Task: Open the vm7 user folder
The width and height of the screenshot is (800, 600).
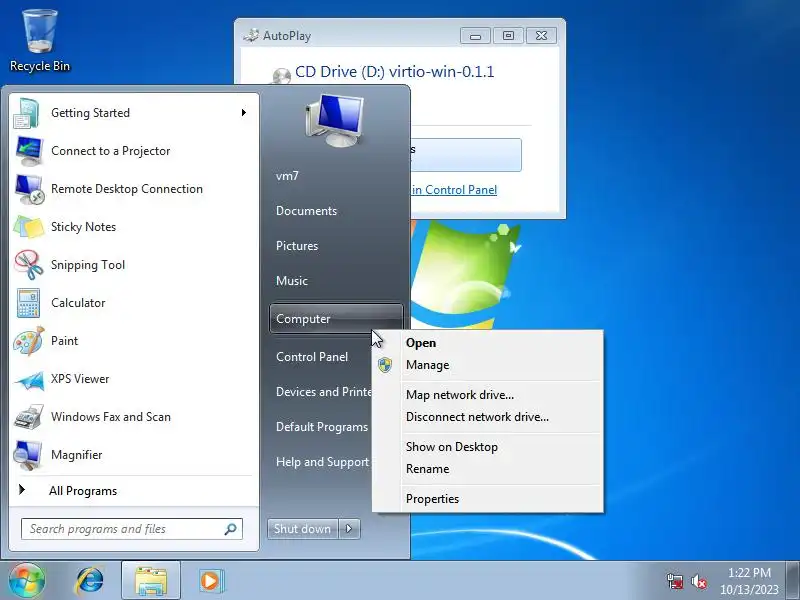Action: click(287, 176)
